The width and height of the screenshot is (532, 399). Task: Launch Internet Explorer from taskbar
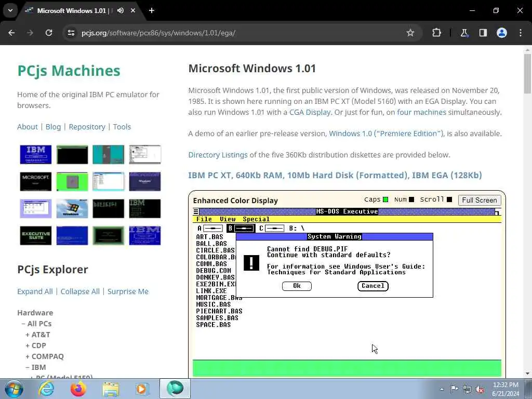(46, 389)
